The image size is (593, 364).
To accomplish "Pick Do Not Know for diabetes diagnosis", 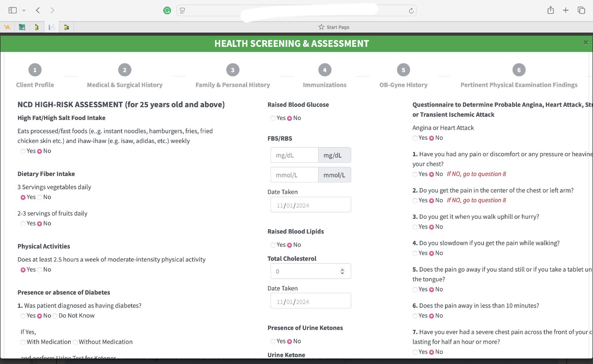I will click(55, 316).
